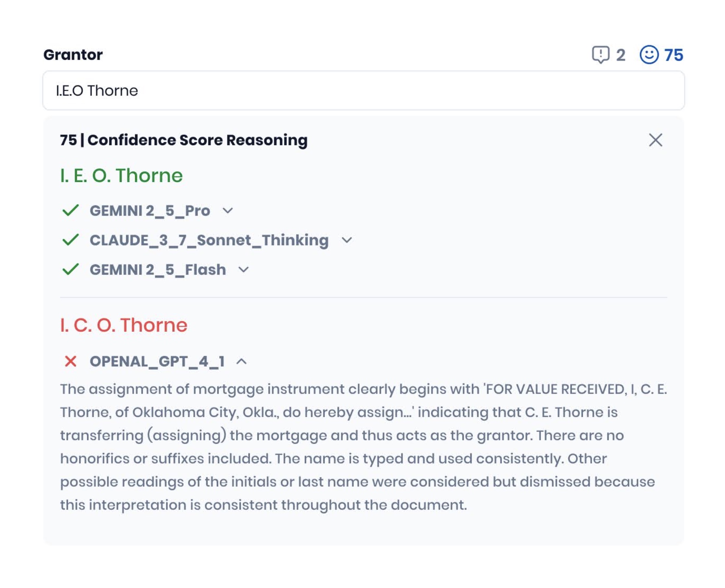Click the comment count number 2

click(x=620, y=55)
